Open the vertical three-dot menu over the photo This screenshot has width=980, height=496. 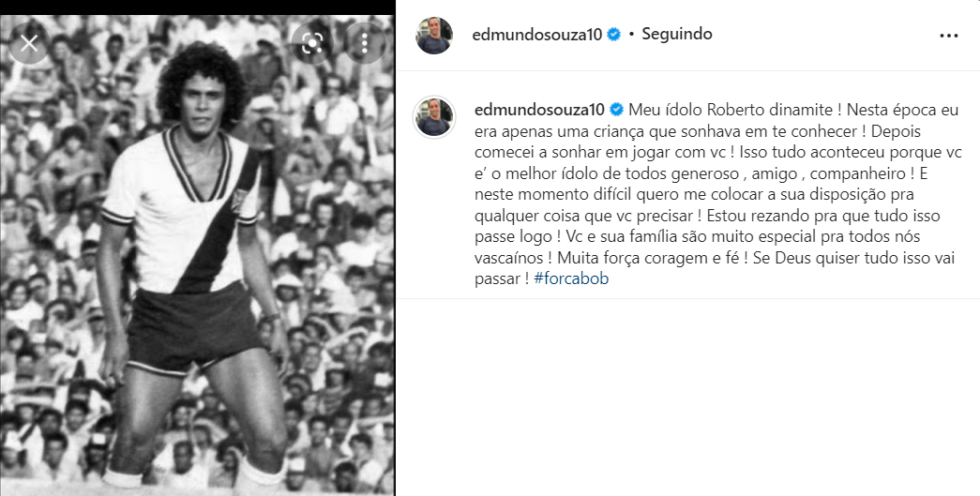click(x=365, y=43)
